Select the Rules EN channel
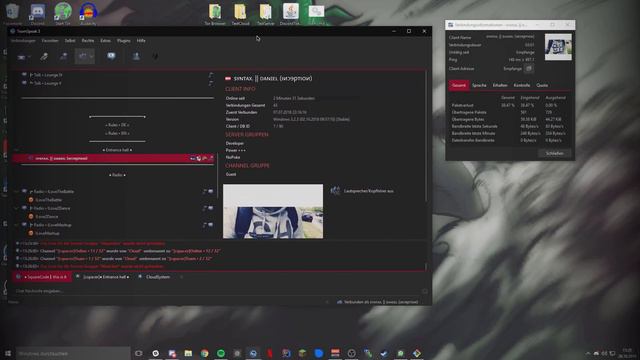Image resolution: width=640 pixels, height=360 pixels. click(x=117, y=133)
